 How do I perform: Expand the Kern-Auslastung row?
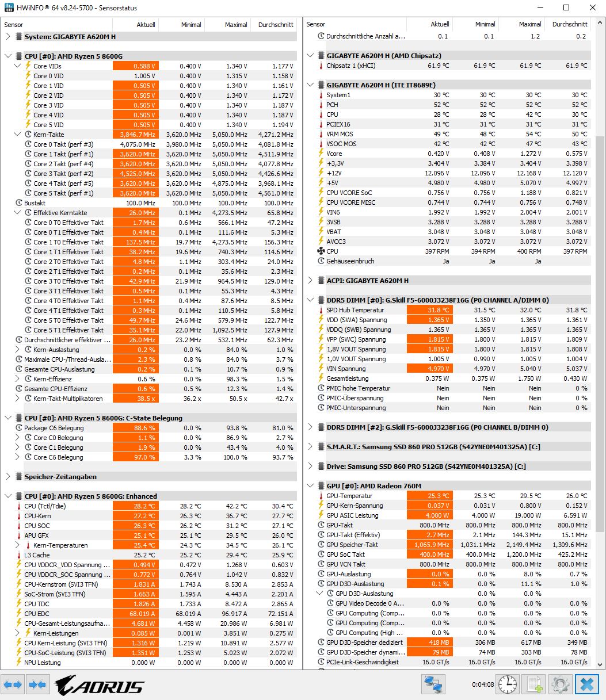click(x=17, y=350)
